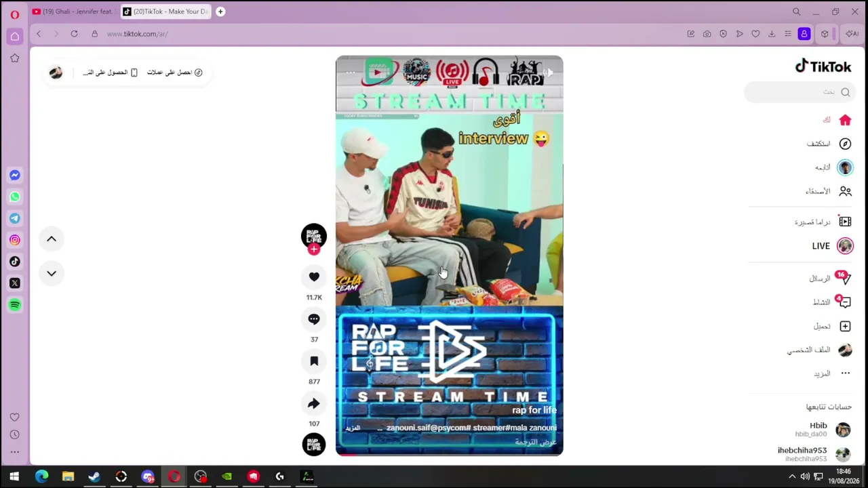
Task: Expand the video caption with more link
Action: click(x=353, y=428)
